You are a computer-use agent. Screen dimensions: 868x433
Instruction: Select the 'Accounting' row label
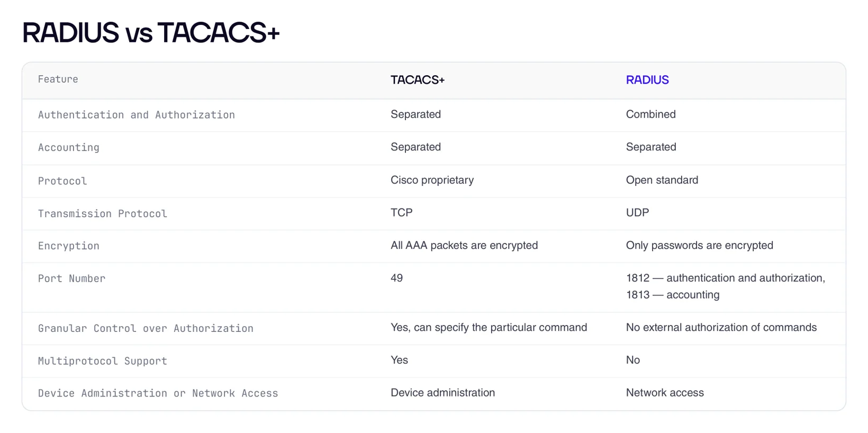[69, 148]
